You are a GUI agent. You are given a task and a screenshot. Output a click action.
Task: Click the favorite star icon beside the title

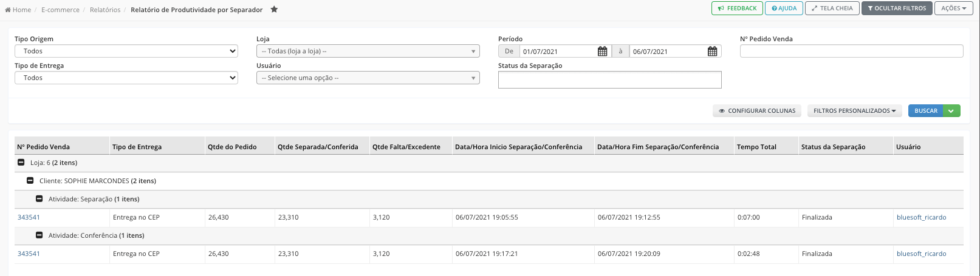[274, 9]
